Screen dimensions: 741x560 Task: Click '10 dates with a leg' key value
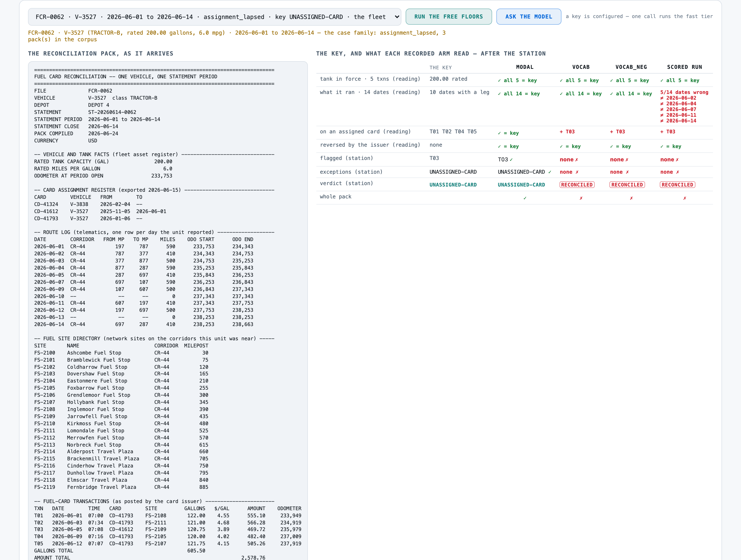click(x=459, y=92)
